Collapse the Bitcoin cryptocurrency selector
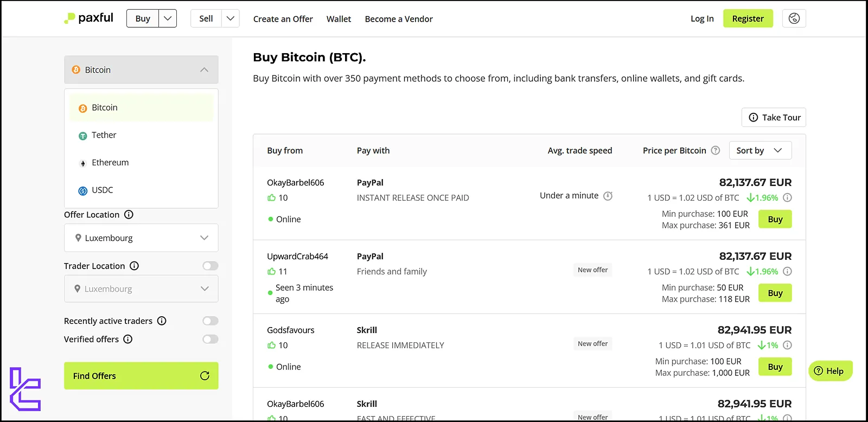The width and height of the screenshot is (868, 422). click(x=141, y=69)
